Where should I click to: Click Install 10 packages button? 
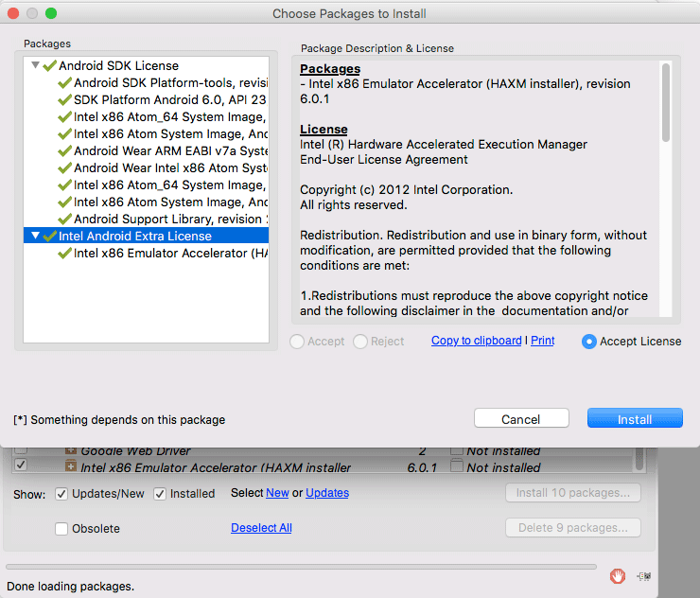(572, 493)
